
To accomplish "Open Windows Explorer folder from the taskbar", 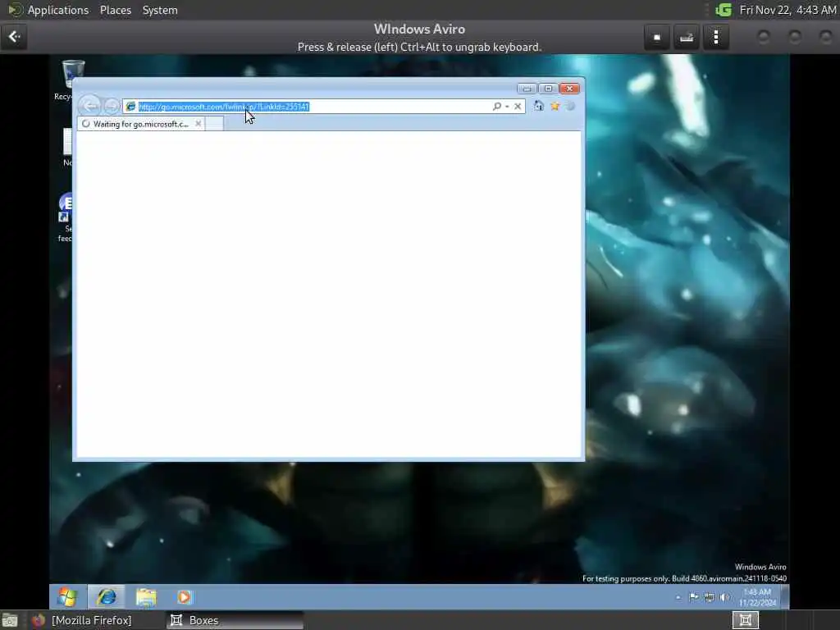I will [x=146, y=597].
